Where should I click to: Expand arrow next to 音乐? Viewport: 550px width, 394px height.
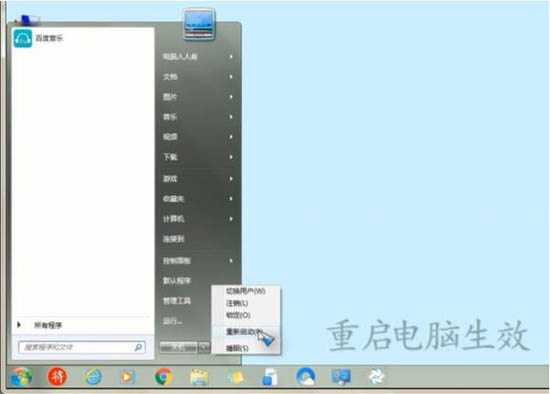(x=231, y=117)
